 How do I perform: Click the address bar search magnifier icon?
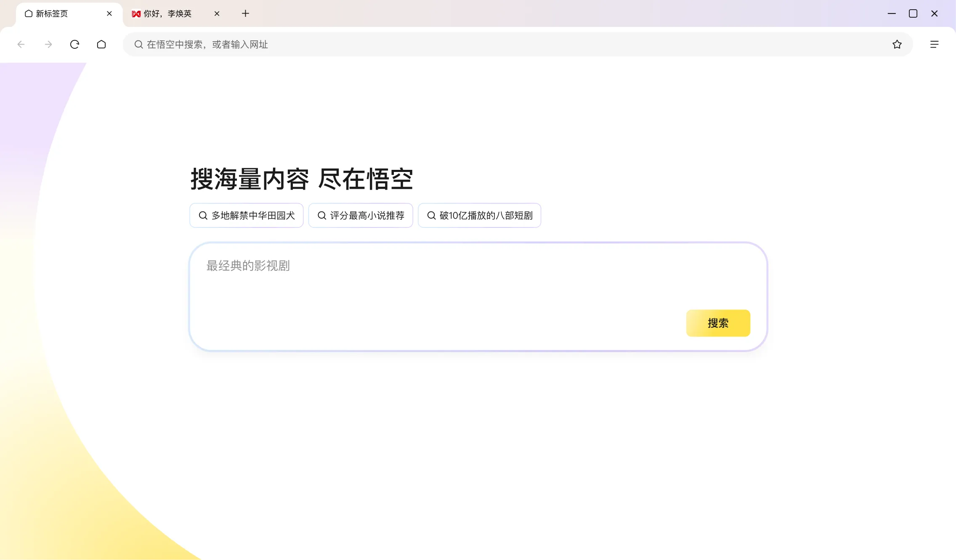point(138,44)
